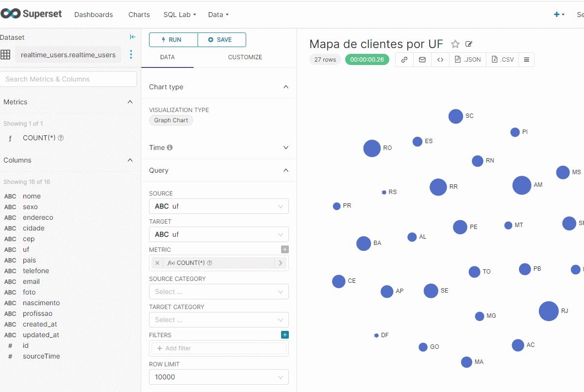This screenshot has height=392, width=584.
Task: Switch to the CUSTOMIZE tab
Action: [245, 57]
